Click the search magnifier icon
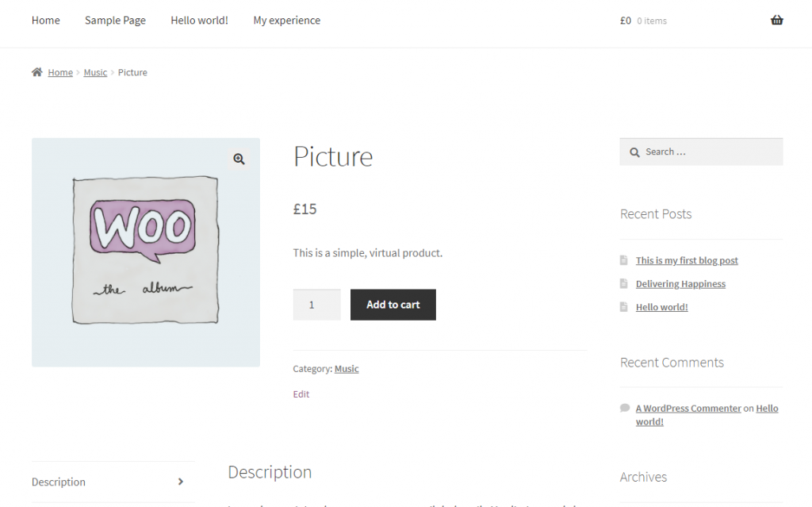 pos(634,152)
